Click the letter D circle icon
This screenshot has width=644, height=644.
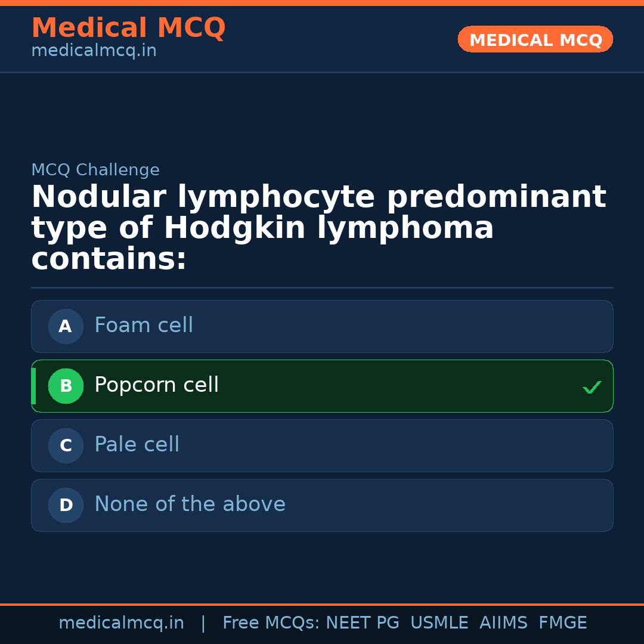pos(66,505)
